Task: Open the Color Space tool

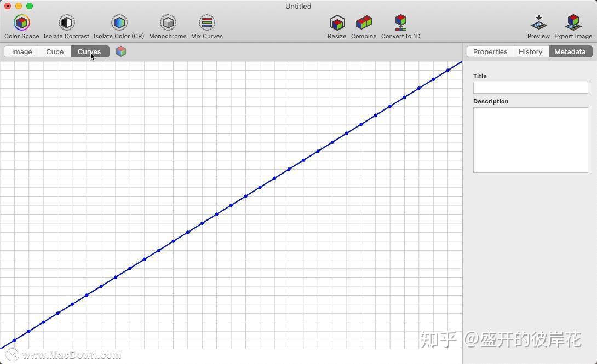Action: click(21, 23)
